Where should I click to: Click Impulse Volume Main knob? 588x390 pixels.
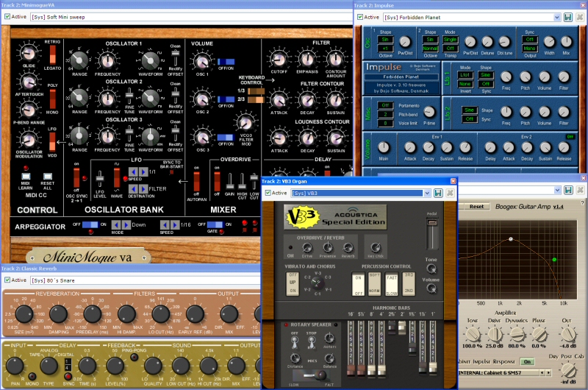click(x=383, y=147)
